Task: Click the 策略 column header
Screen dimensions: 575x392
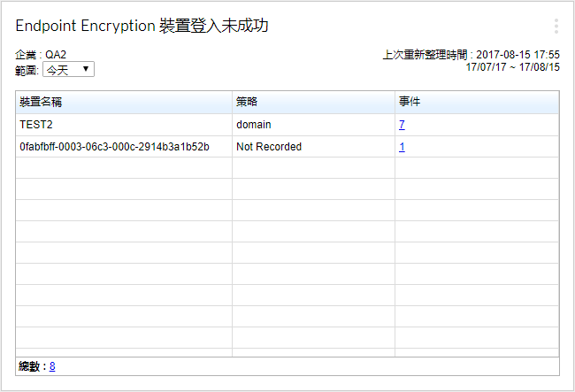Action: [x=247, y=103]
